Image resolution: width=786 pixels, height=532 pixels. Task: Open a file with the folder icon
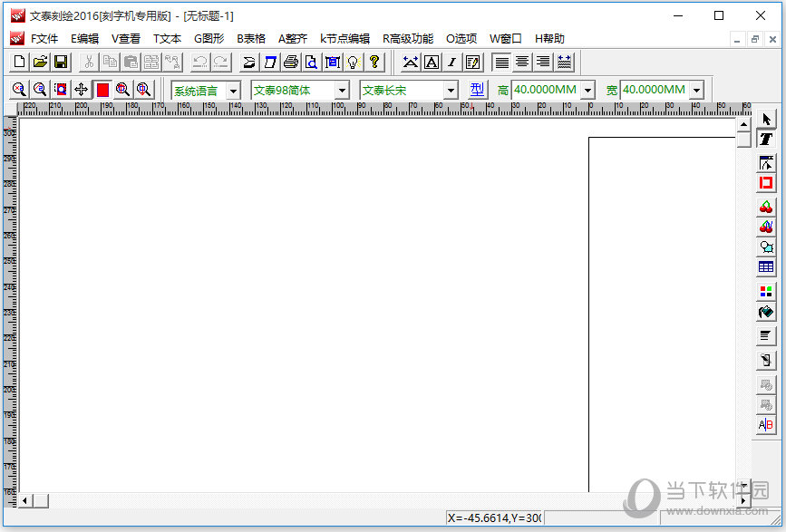click(x=40, y=62)
